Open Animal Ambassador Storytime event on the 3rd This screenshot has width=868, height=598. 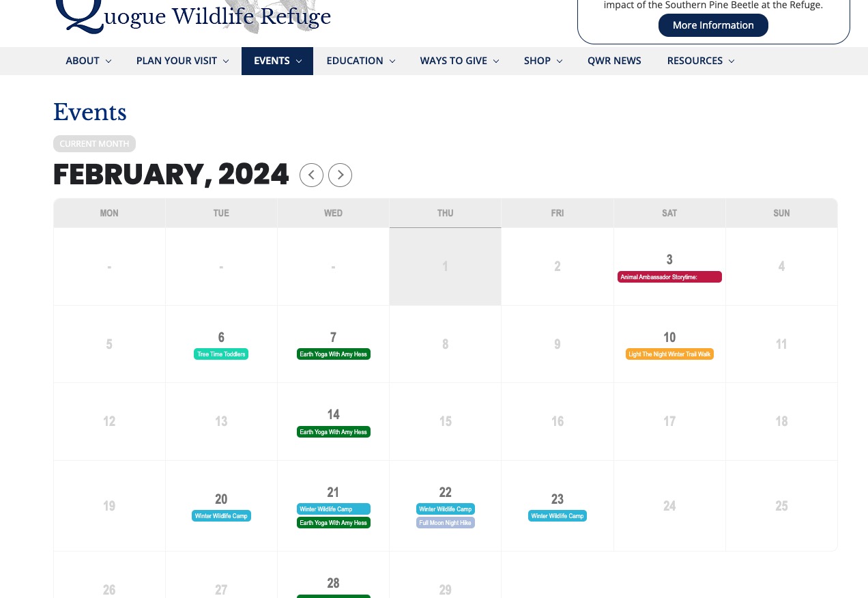click(x=669, y=277)
